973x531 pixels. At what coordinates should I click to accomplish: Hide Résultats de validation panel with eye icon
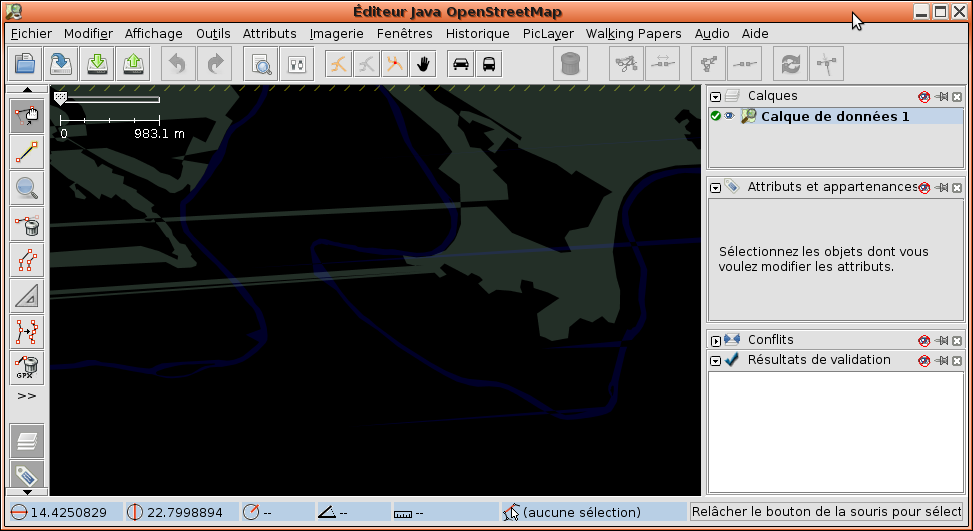pyautogui.click(x=924, y=360)
